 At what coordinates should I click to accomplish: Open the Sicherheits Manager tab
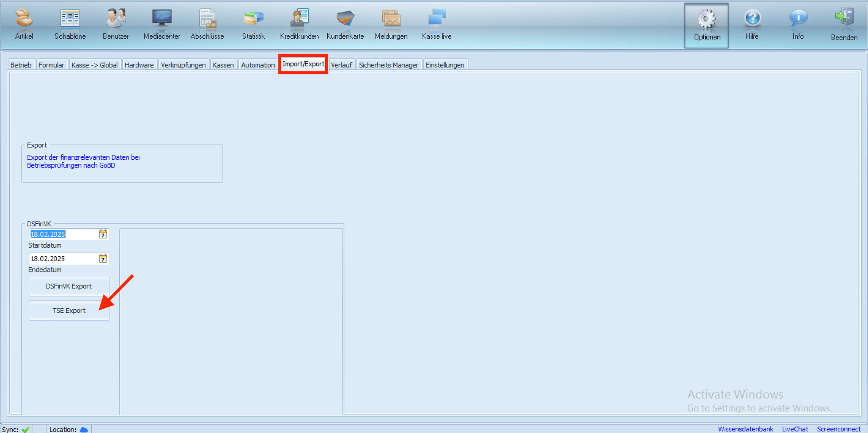click(389, 64)
